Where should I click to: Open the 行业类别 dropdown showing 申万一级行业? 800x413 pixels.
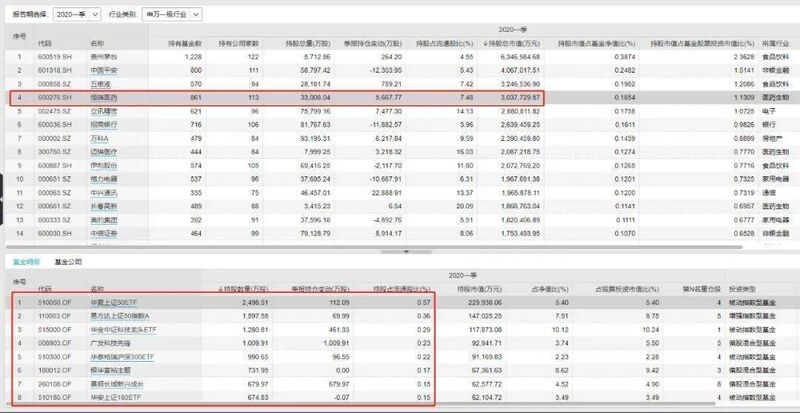(172, 14)
